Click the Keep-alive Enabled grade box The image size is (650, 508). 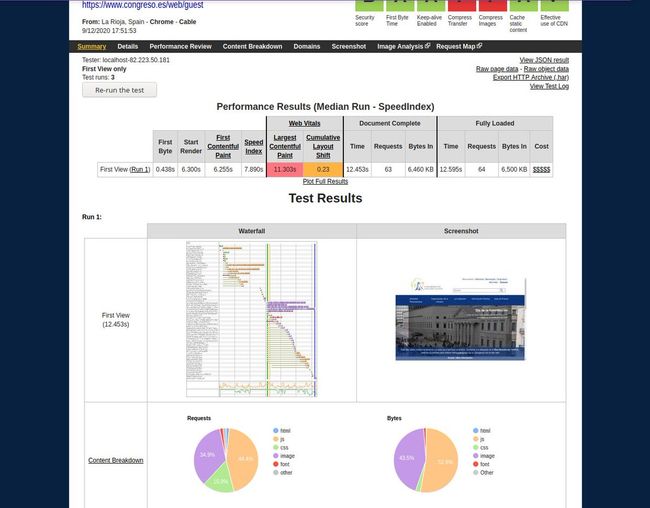point(428,5)
